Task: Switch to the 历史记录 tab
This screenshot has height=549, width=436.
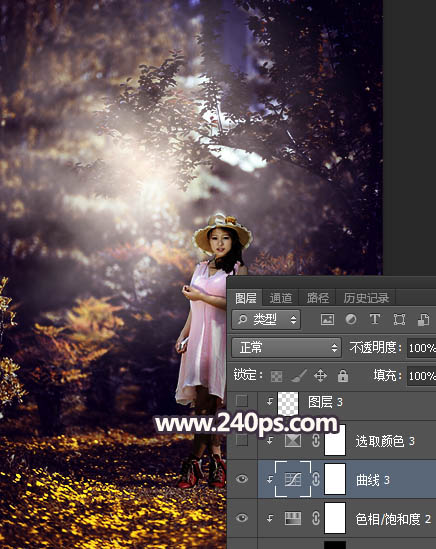Action: click(366, 298)
